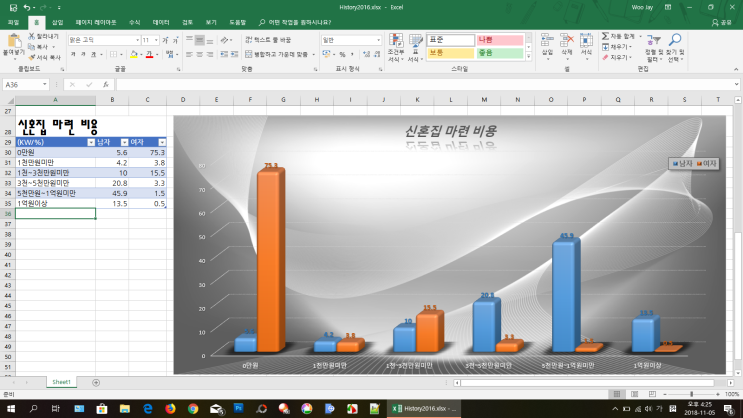Click the Cut (잘라내기) scissors icon

pyautogui.click(x=31, y=36)
